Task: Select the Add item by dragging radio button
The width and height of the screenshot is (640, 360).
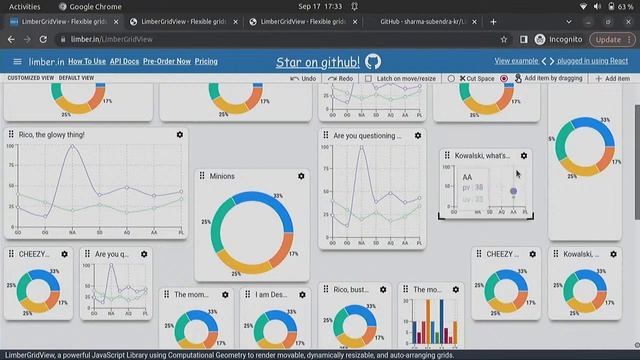Action: pos(504,78)
